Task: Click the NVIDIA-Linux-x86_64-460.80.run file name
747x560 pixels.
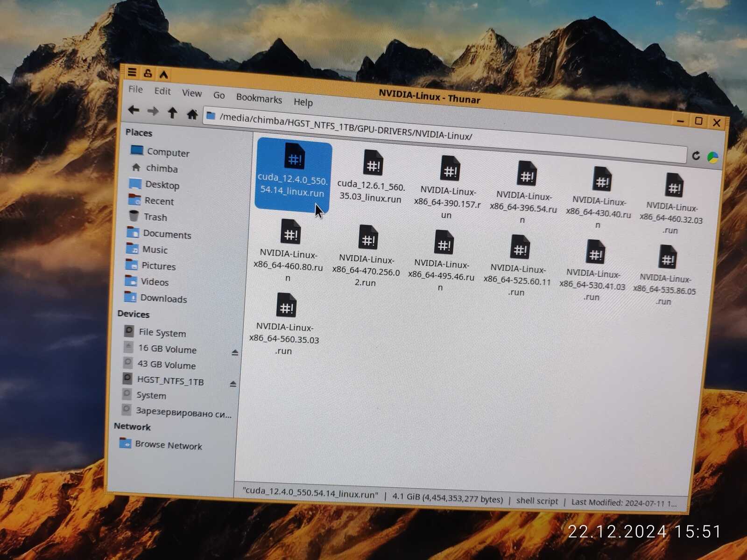Action: pos(288,266)
